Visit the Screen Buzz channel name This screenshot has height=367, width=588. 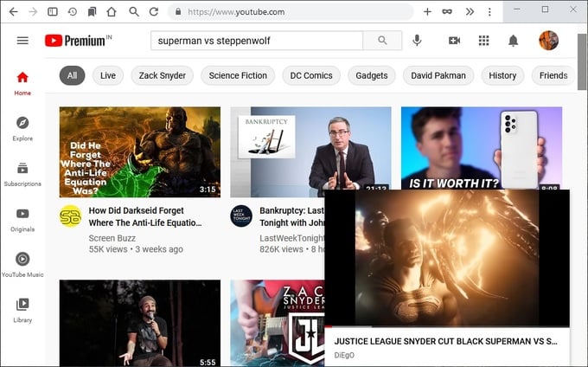tap(112, 238)
